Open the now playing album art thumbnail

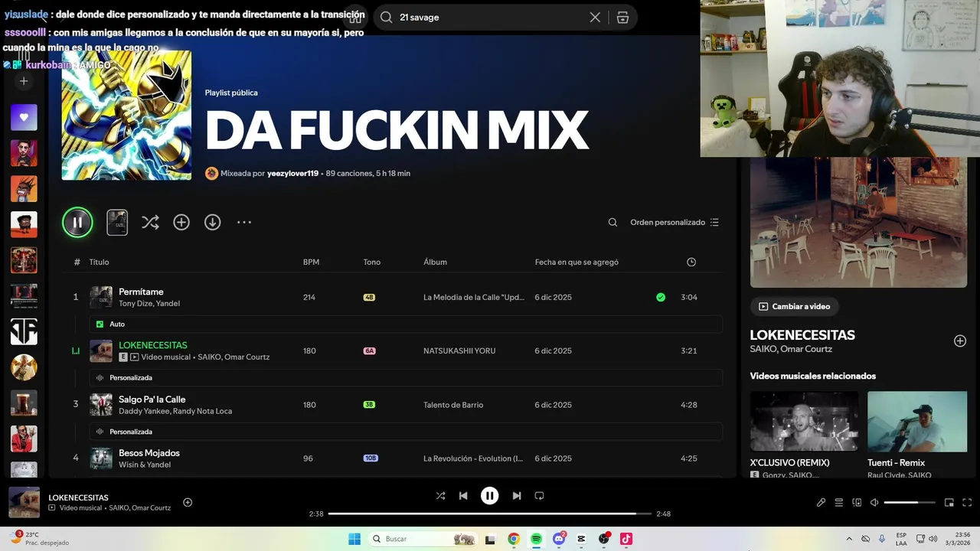click(24, 503)
